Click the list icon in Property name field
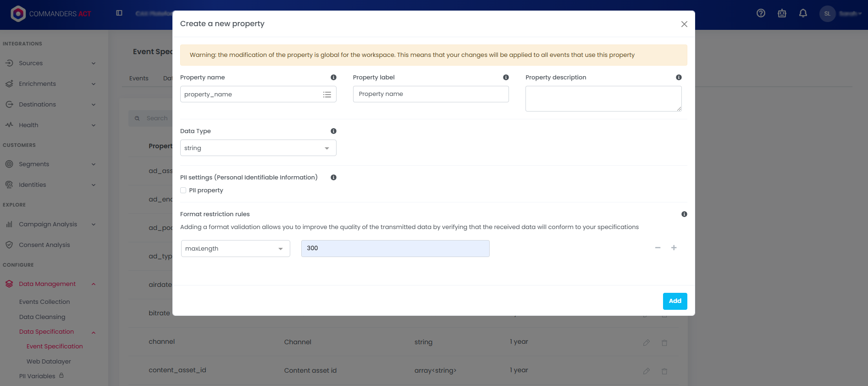 pos(327,95)
